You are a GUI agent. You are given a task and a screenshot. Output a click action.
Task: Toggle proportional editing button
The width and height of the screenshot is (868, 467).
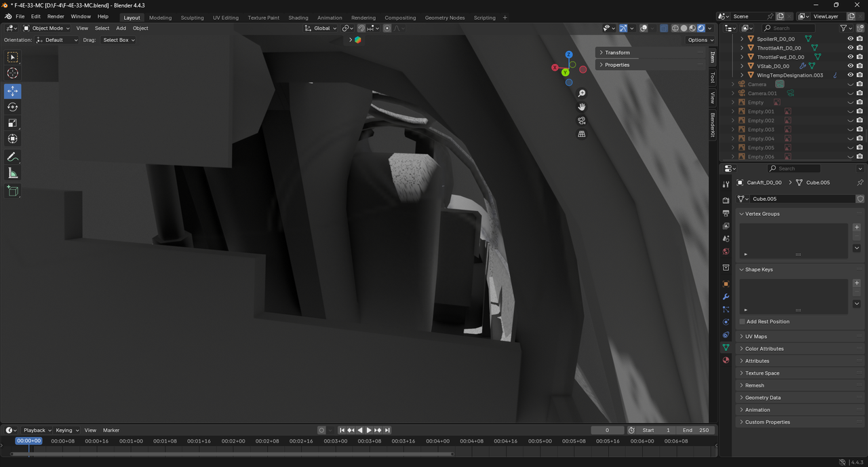click(x=387, y=29)
